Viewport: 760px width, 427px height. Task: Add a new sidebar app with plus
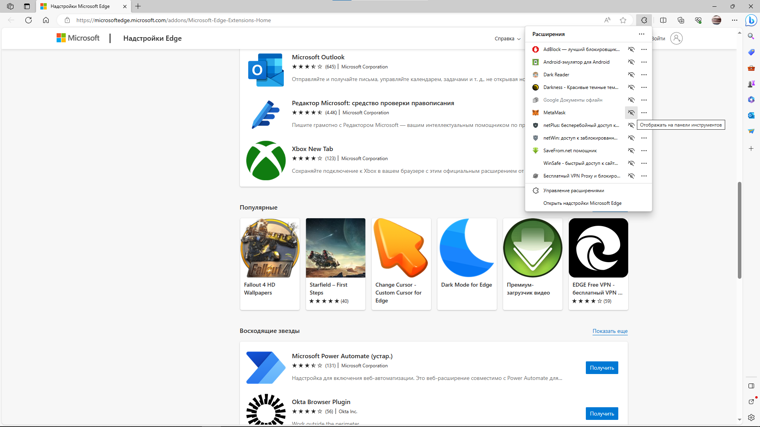751,148
